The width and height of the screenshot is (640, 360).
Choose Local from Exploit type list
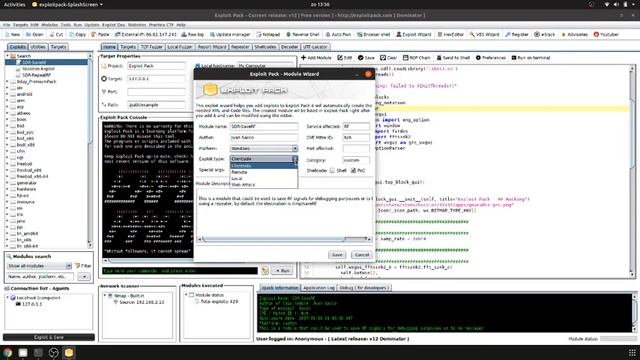(x=264, y=179)
